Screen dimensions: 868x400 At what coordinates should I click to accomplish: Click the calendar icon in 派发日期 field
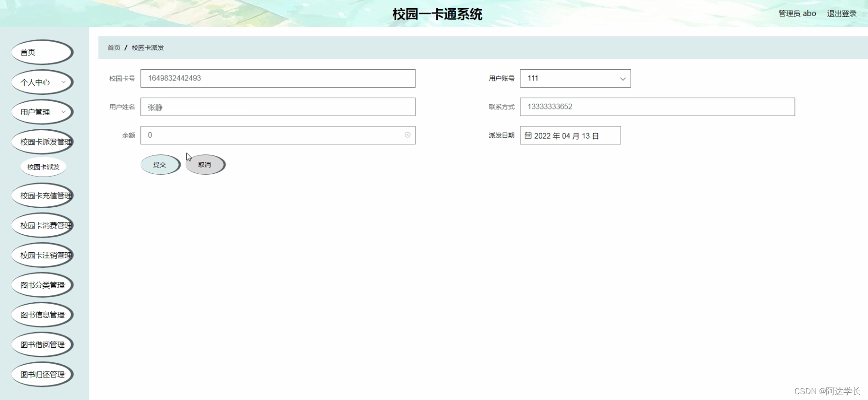click(528, 136)
